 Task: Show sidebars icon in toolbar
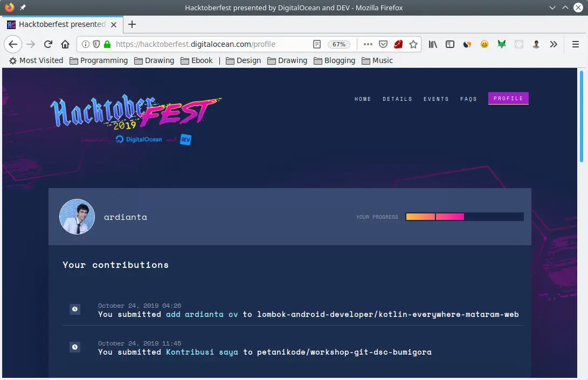[450, 44]
